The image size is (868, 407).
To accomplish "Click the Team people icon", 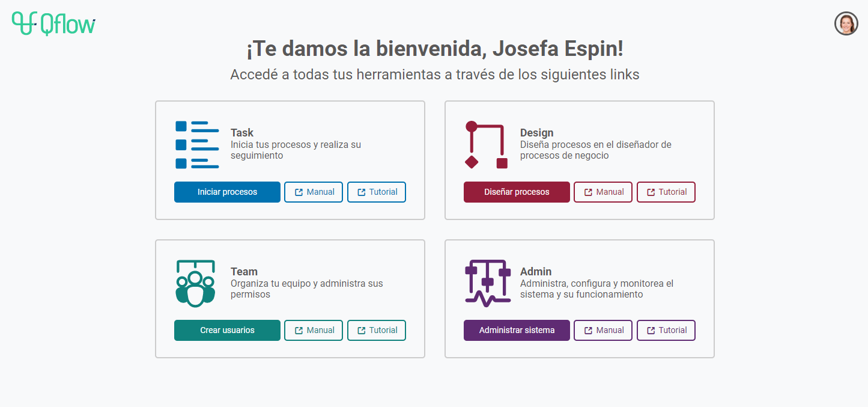I will (x=195, y=283).
